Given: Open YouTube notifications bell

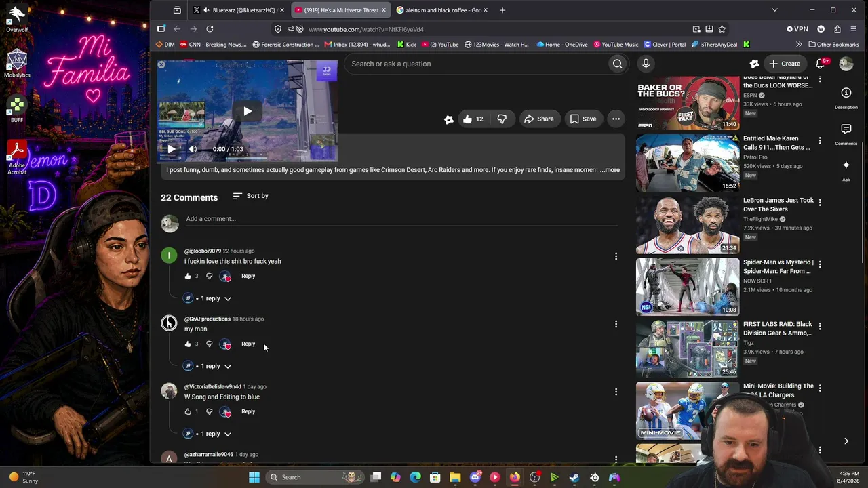Looking at the screenshot, I should pos(820,64).
